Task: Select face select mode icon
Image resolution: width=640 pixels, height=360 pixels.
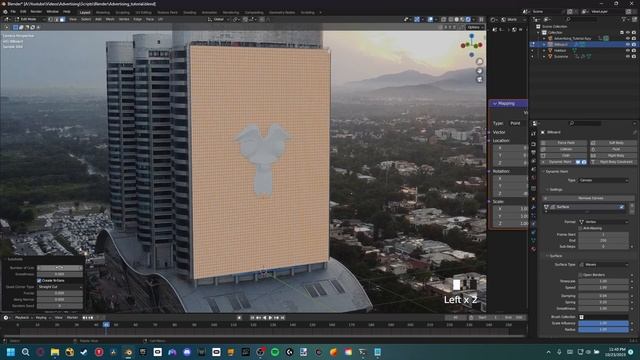Action: [x=62, y=19]
